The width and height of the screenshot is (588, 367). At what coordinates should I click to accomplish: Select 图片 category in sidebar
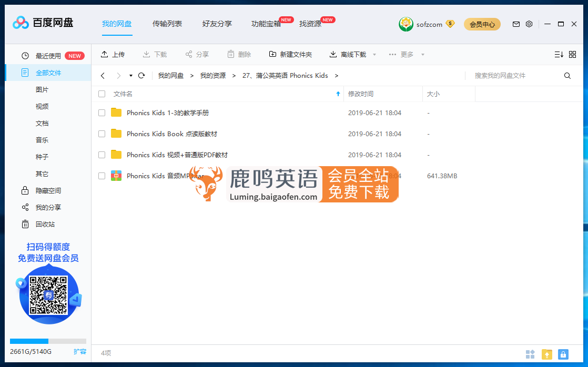pos(42,89)
